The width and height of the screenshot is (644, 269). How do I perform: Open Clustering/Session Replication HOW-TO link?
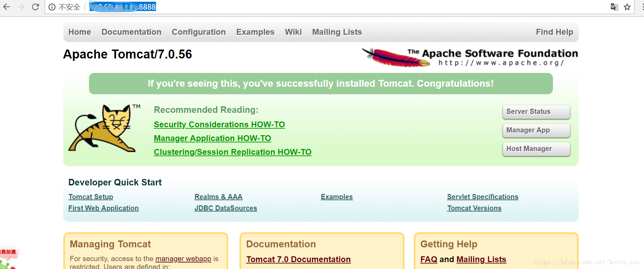[233, 152]
